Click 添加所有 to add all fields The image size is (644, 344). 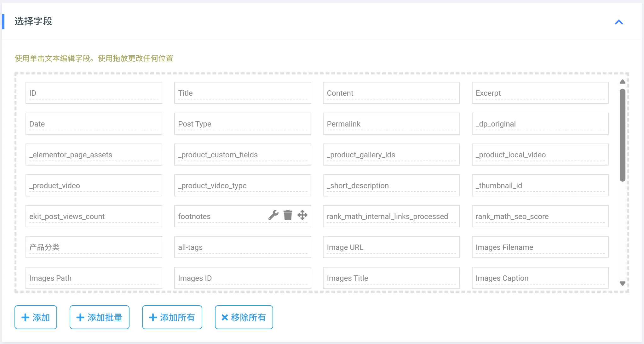(172, 317)
